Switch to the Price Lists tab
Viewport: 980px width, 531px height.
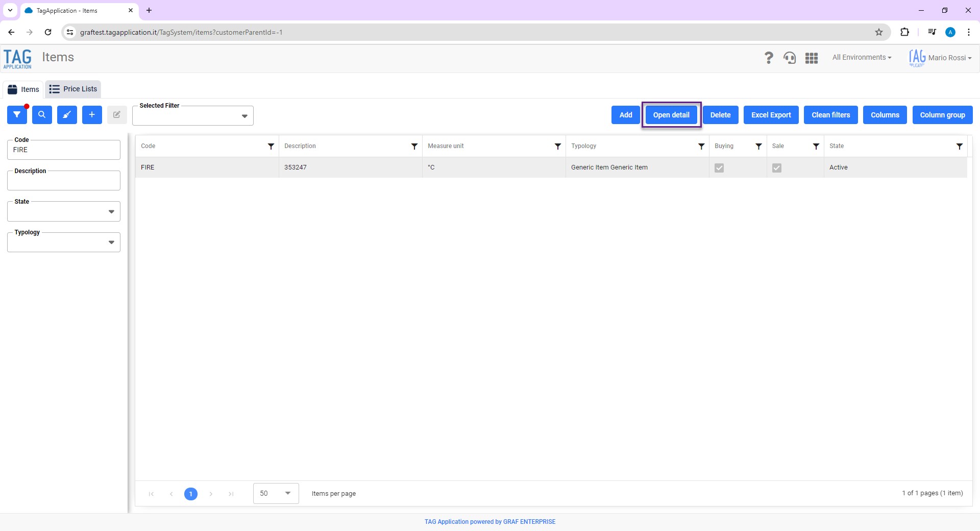tap(73, 89)
